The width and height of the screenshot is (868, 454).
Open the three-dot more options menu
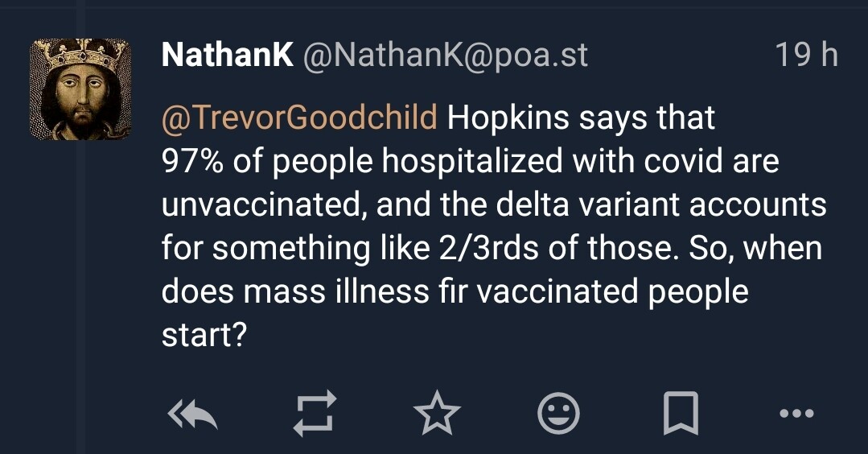point(797,415)
